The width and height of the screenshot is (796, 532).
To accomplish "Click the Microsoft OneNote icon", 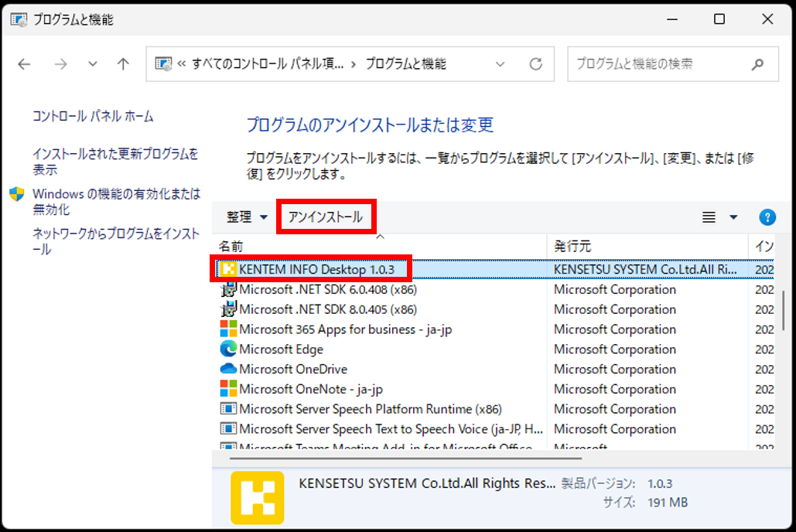I will pos(227,389).
